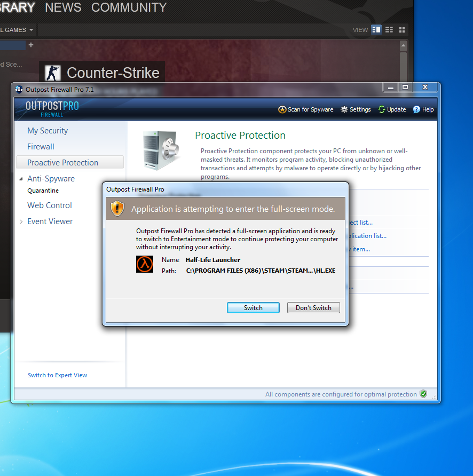Click Switch to Expert View link
473x476 pixels.
pos(58,375)
